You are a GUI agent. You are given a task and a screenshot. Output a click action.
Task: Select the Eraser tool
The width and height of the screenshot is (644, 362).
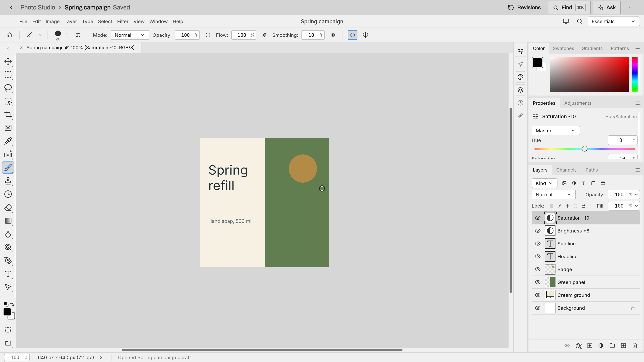[x=8, y=207]
